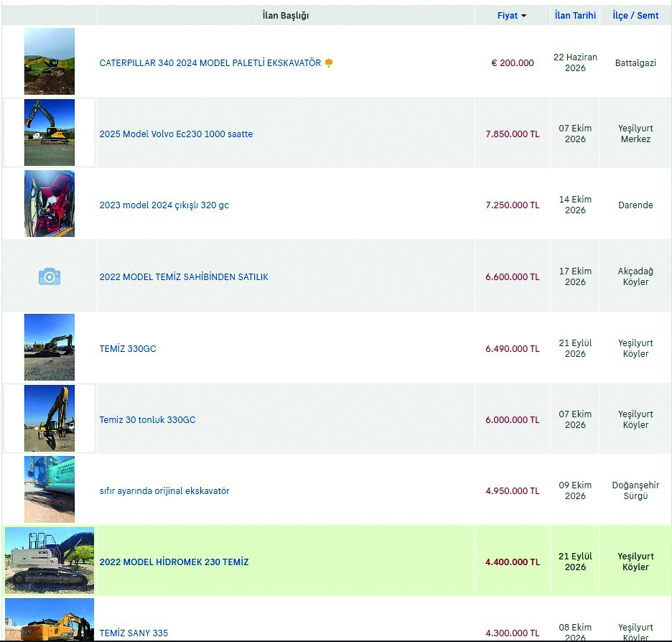Click the Doğanşehir Sürgü district cell
Image resolution: width=672 pixels, height=642 pixels.
tap(635, 490)
